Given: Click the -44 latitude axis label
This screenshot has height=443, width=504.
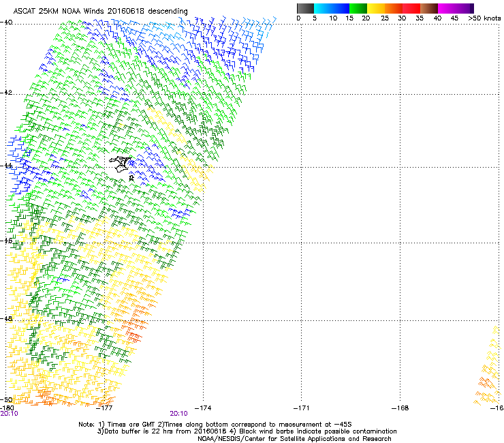Looking at the screenshot, I should 6,166.
